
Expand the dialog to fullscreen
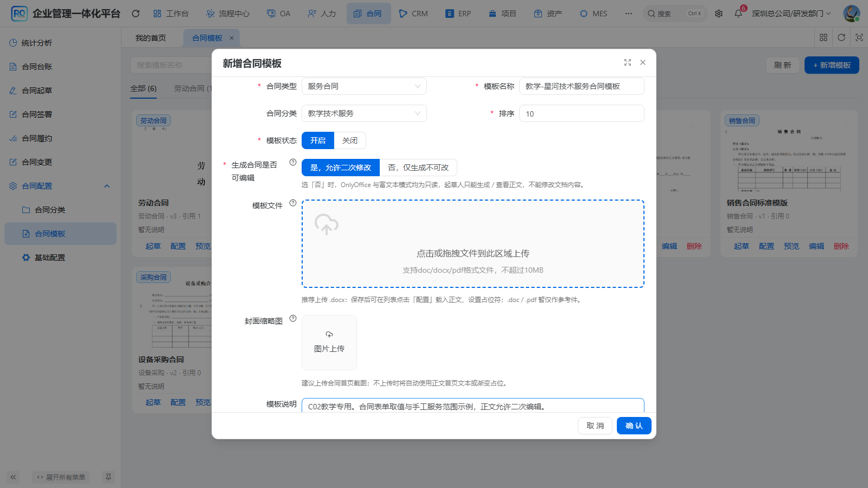628,62
